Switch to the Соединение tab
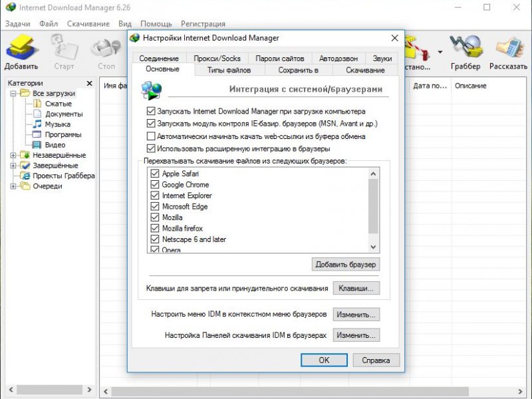The image size is (532, 399). click(x=159, y=59)
